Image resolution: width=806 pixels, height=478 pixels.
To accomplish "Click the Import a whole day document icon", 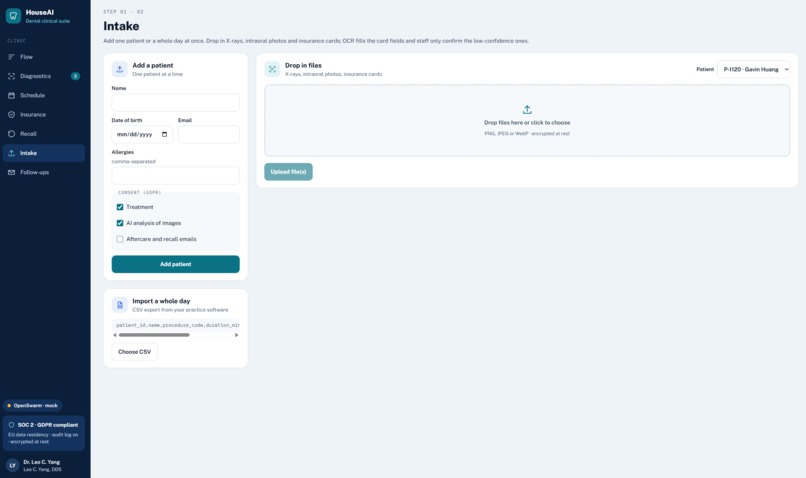I will pos(120,305).
